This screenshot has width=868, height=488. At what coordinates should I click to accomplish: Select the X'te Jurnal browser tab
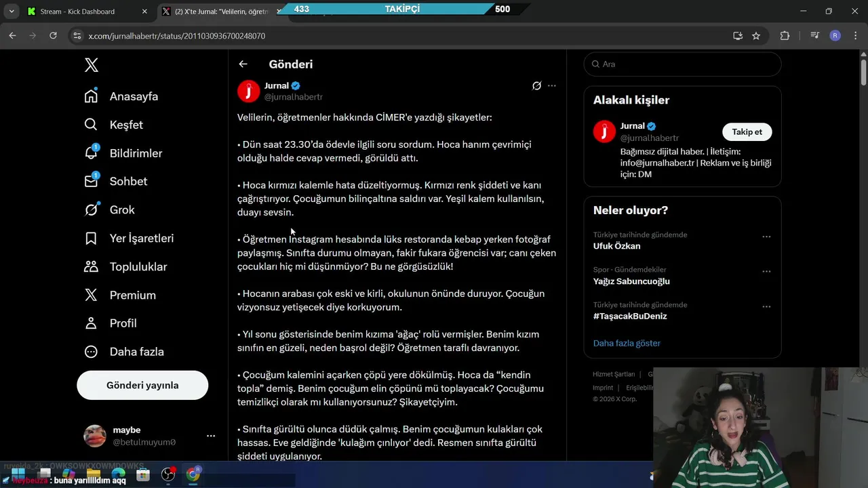[x=221, y=12]
